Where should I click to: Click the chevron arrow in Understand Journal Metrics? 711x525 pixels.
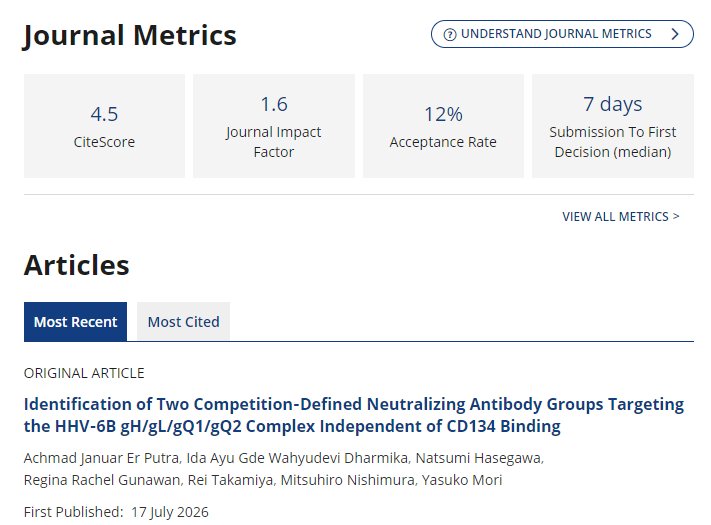coord(675,34)
